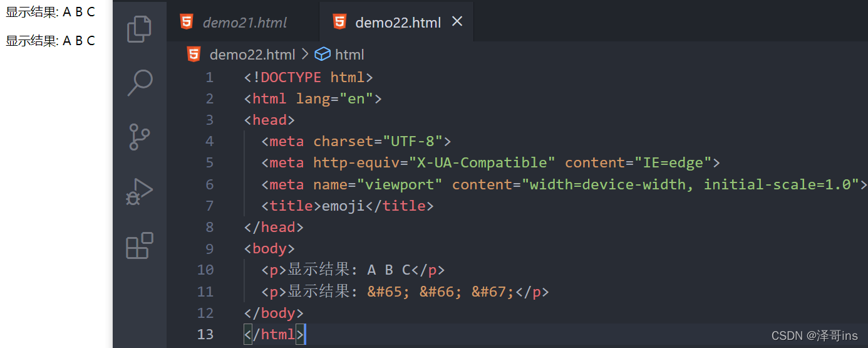The height and width of the screenshot is (348, 868).
Task: Click the http-equiv attribute on line 5
Action: click(356, 163)
